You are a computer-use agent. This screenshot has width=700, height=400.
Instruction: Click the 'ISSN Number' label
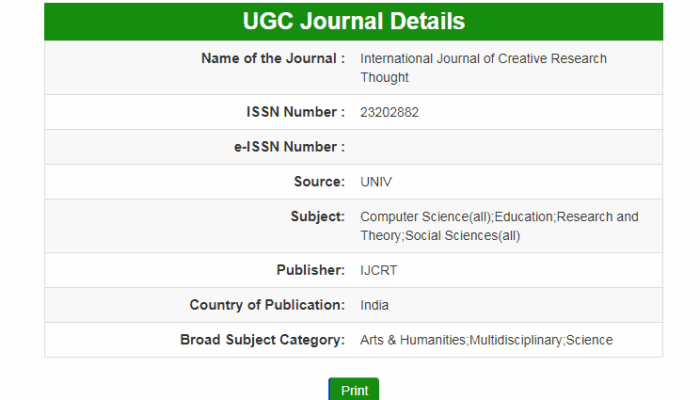coord(295,112)
